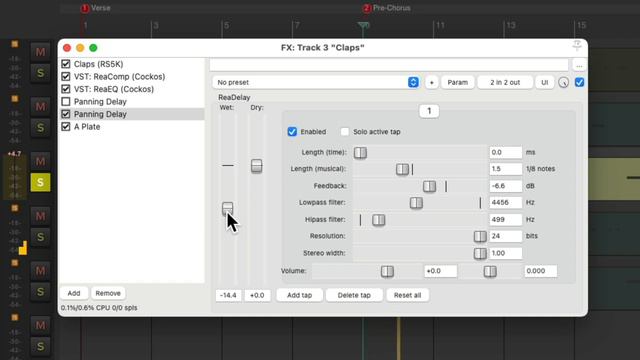
Task: Click the pan slider handle next to Volume
Action: 490,271
